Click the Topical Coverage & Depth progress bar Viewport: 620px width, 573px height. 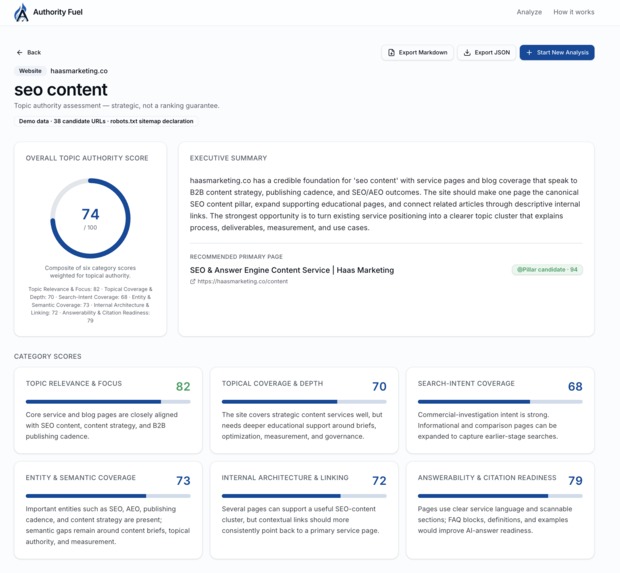[304, 402]
